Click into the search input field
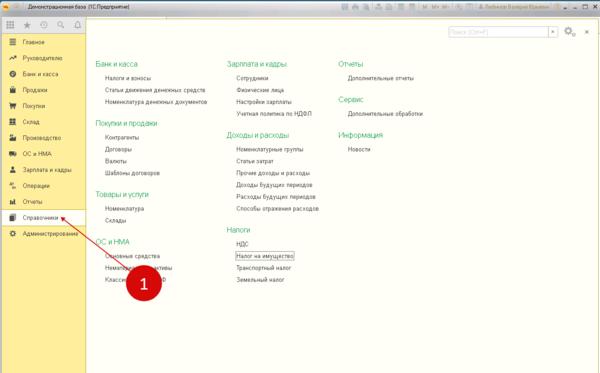The width and height of the screenshot is (600, 373). coord(498,32)
